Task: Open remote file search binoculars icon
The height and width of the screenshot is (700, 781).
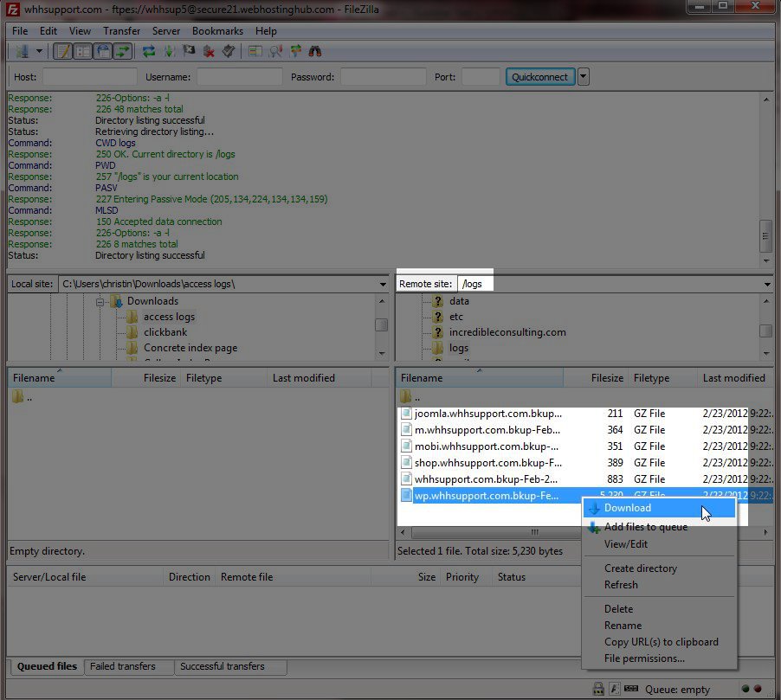Action: (316, 51)
